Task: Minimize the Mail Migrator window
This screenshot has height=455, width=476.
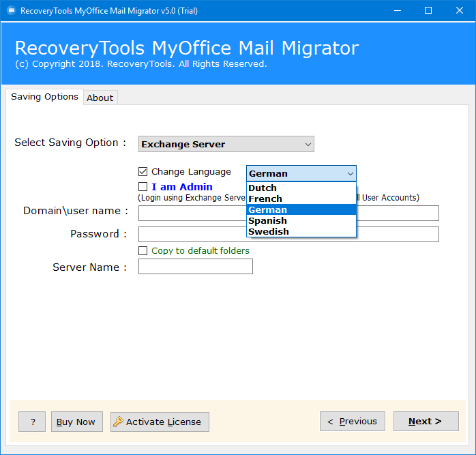Action: click(x=398, y=11)
